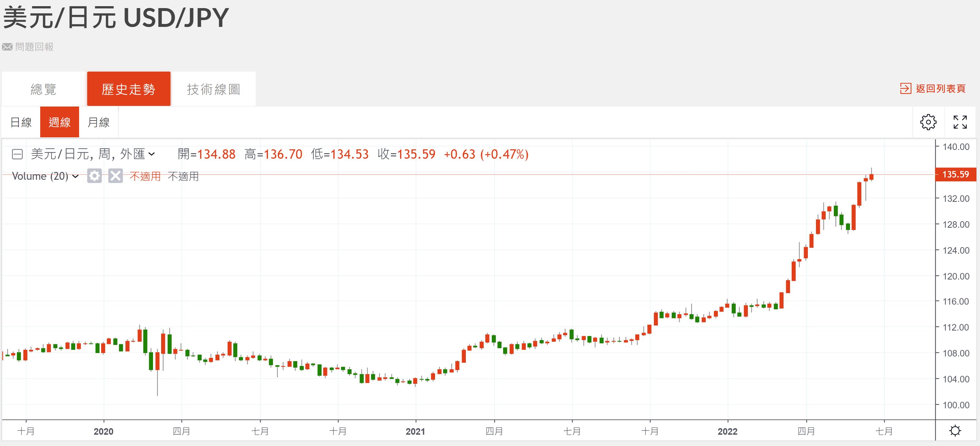Select 月線 monthly chart interval
This screenshot has width=980, height=446.
tap(99, 122)
